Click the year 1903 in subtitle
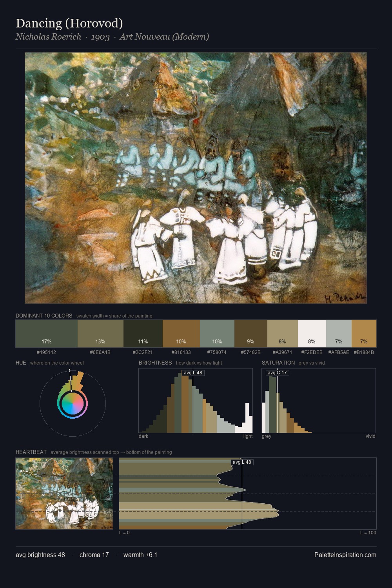 [x=100, y=37]
